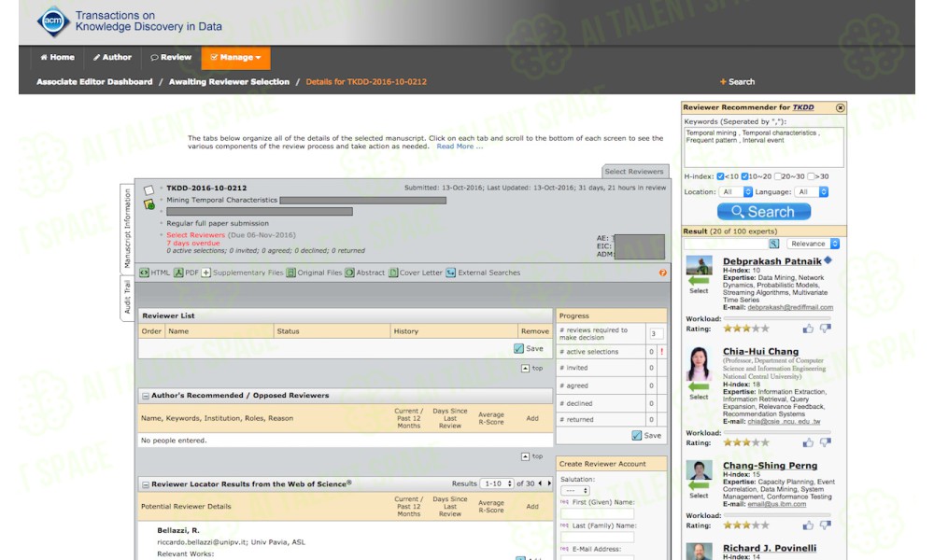Click Awaiting Reviewer Selection breadcrumb
This screenshot has height=560, width=934.
229,81
